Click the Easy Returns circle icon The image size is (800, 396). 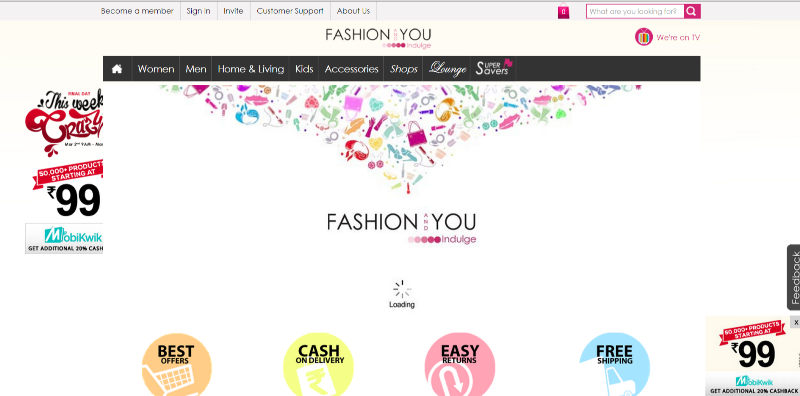pos(460,364)
